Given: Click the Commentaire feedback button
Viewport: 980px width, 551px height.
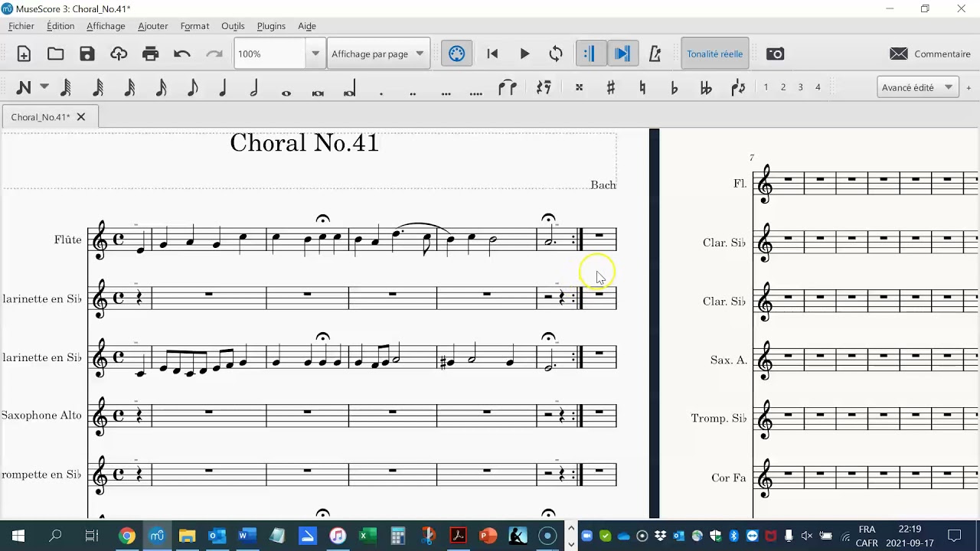Looking at the screenshot, I should pyautogui.click(x=930, y=54).
